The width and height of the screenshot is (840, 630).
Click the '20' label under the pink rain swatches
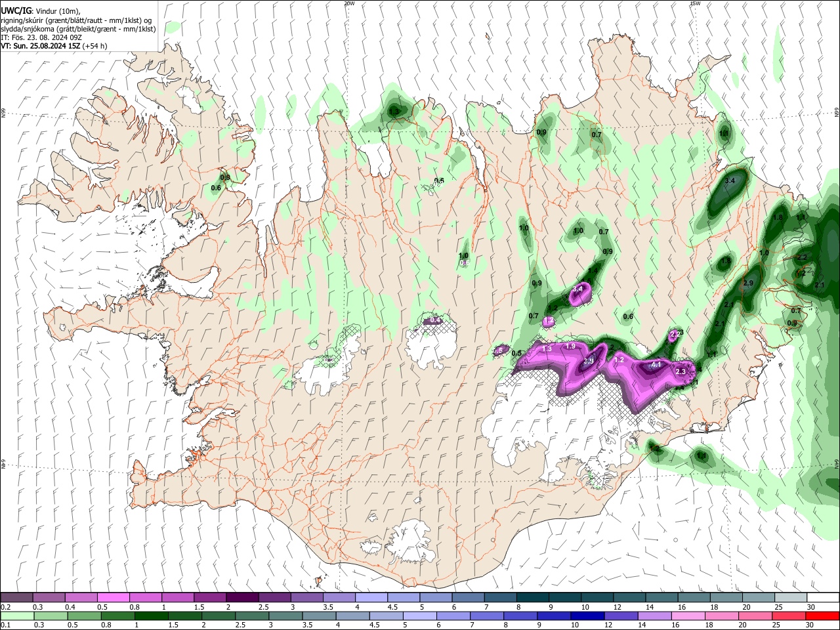pos(744,625)
